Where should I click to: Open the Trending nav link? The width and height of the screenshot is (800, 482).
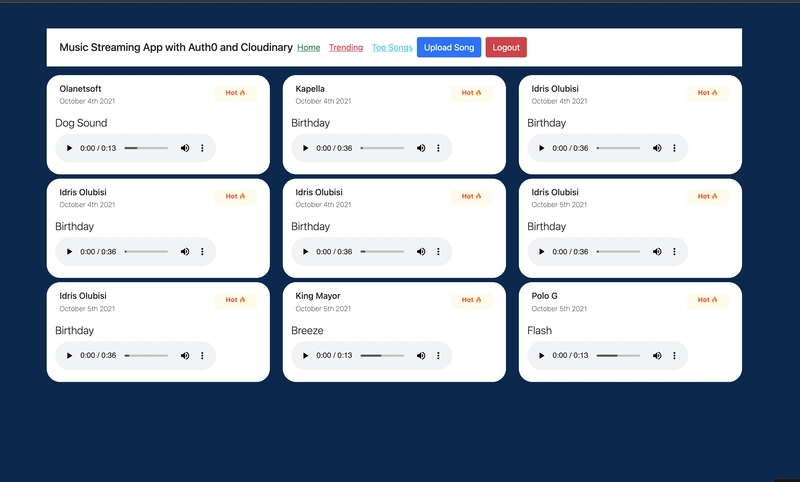click(x=346, y=47)
